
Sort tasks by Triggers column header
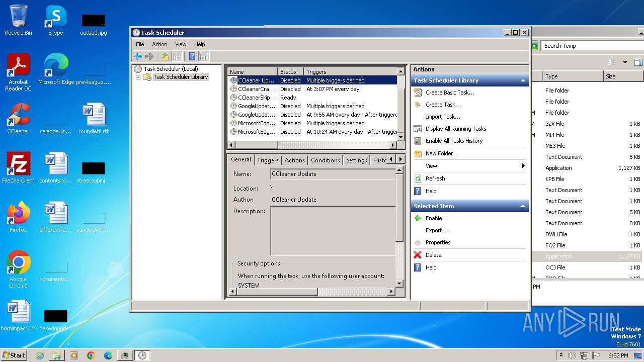click(350, 72)
